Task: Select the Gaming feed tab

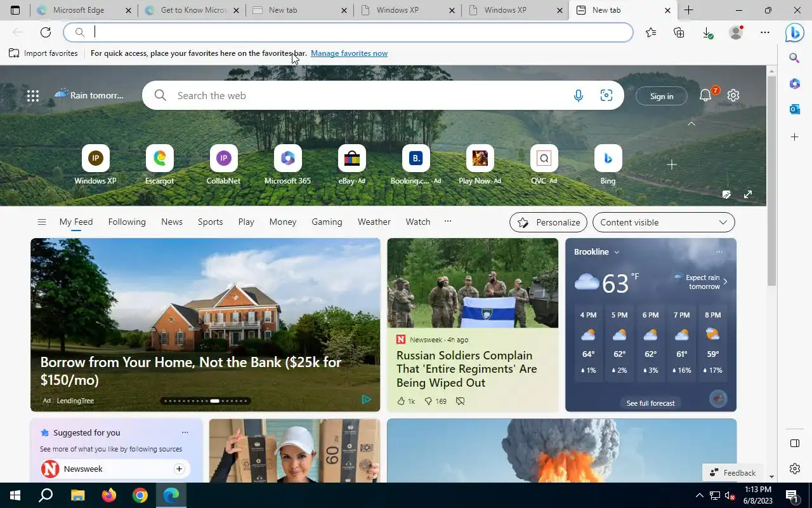Action: point(327,222)
